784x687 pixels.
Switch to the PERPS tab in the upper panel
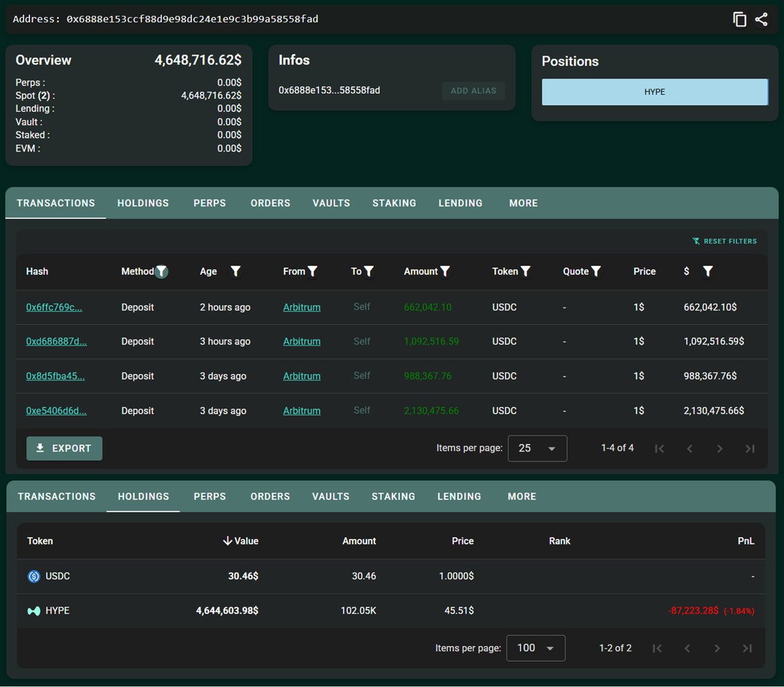(x=210, y=203)
